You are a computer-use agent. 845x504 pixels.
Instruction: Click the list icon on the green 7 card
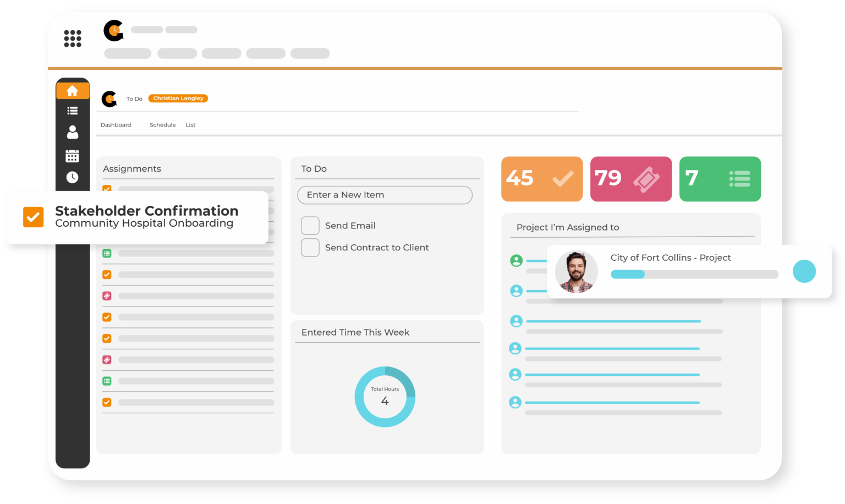pos(739,178)
